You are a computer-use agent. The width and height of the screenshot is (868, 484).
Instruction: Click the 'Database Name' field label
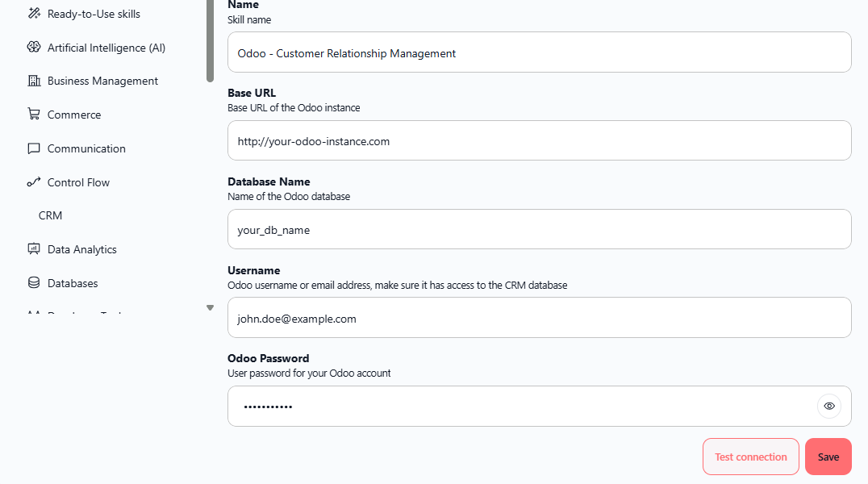[x=269, y=181]
